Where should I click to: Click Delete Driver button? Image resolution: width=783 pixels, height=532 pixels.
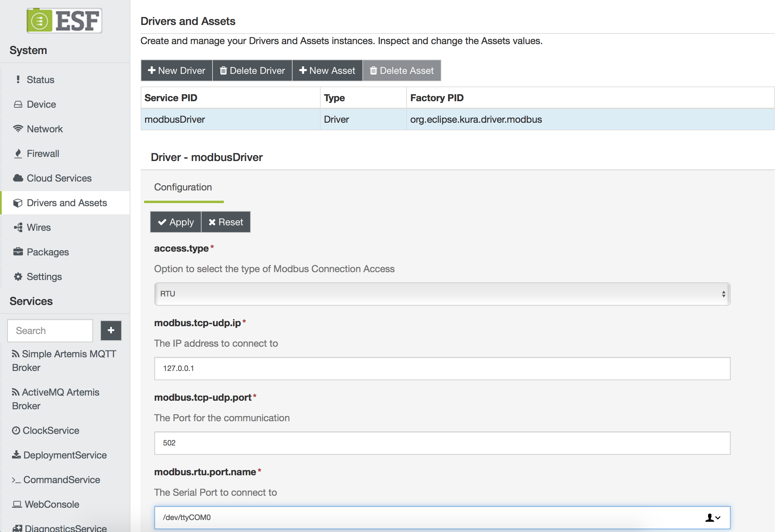(252, 70)
